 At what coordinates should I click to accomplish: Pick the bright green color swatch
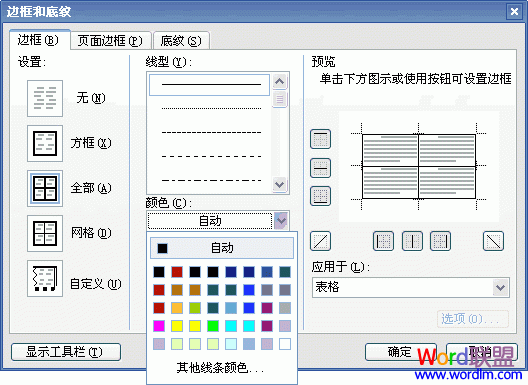[213, 326]
